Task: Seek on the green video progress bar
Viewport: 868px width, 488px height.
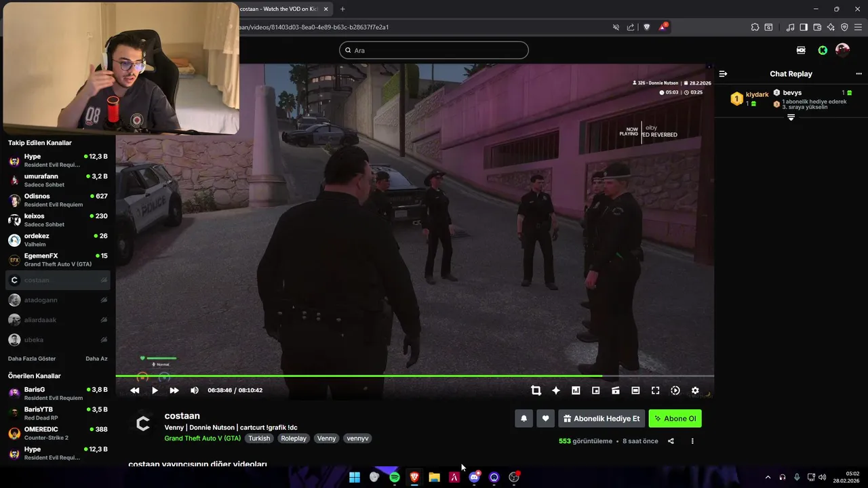Action: (x=414, y=375)
